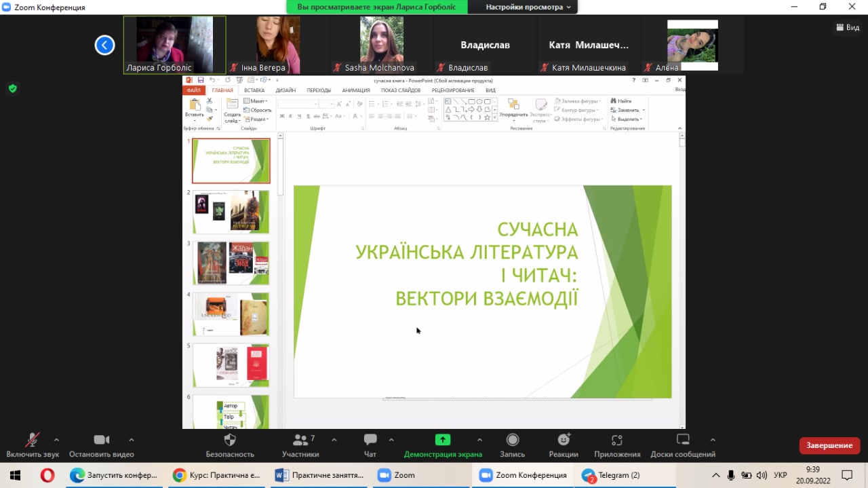Viewport: 868px width, 488px height.
Task: Expand audio options arrow next to microphone
Action: (56, 439)
